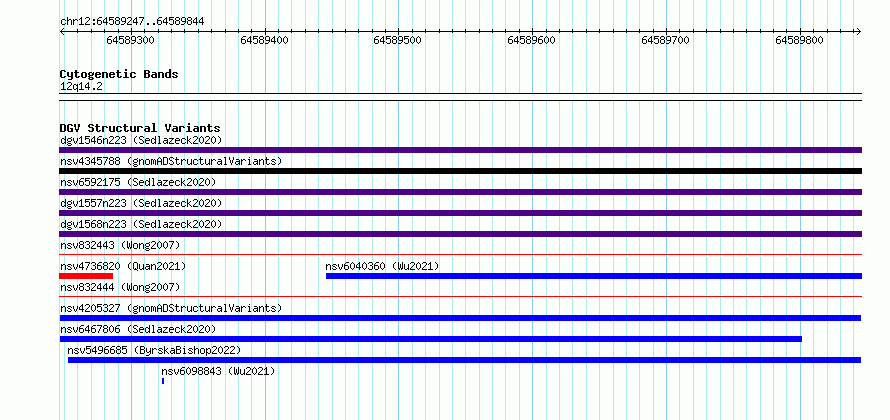Click the dgv1546n223 (Sedlazeck2020) label
The width and height of the screenshot is (890, 420).
[x=141, y=140]
